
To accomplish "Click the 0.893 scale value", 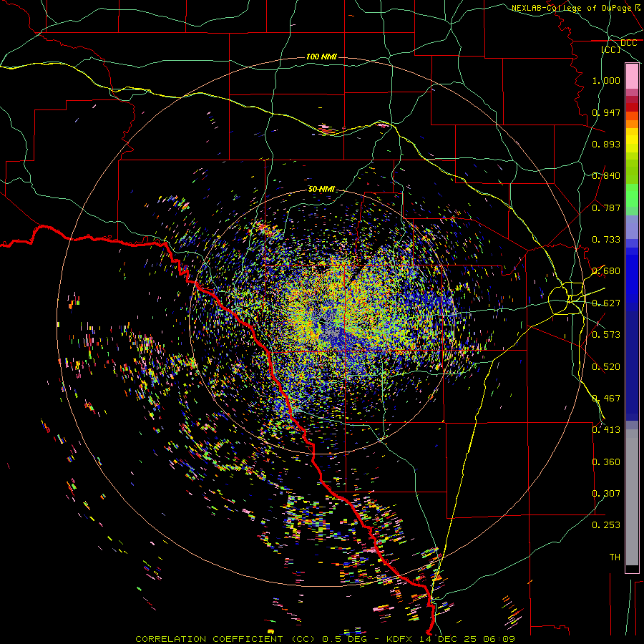I will click(606, 144).
